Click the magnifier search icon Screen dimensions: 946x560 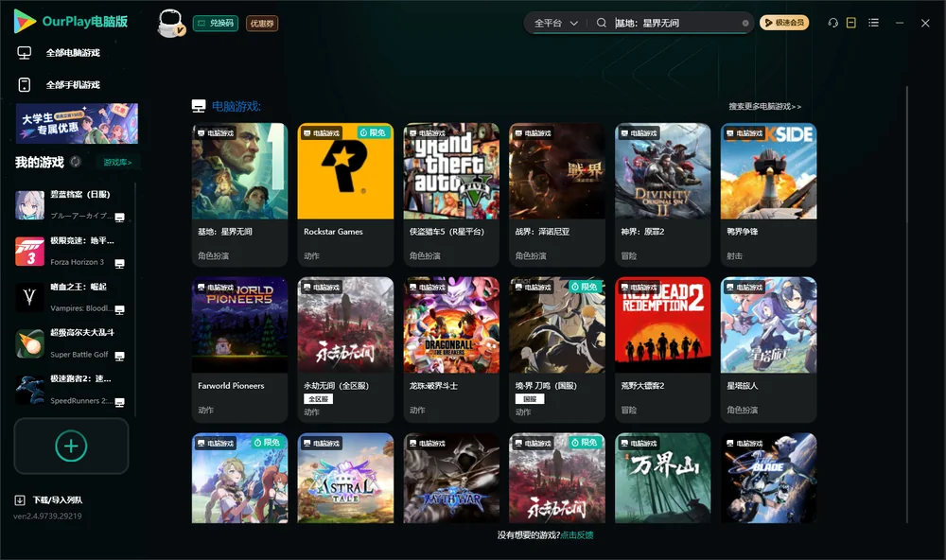pos(602,23)
